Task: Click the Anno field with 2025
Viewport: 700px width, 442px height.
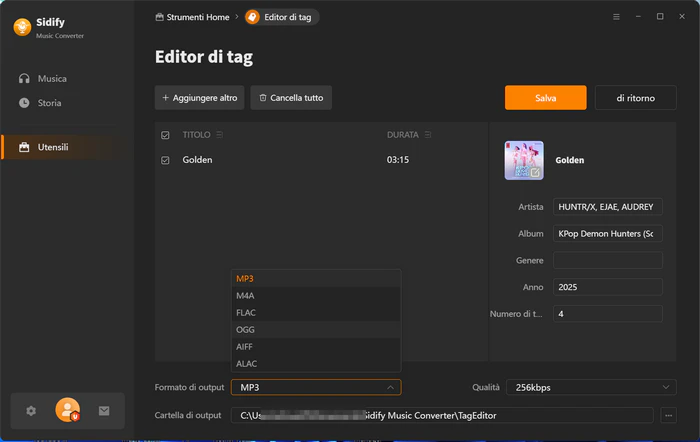Action: [x=608, y=287]
